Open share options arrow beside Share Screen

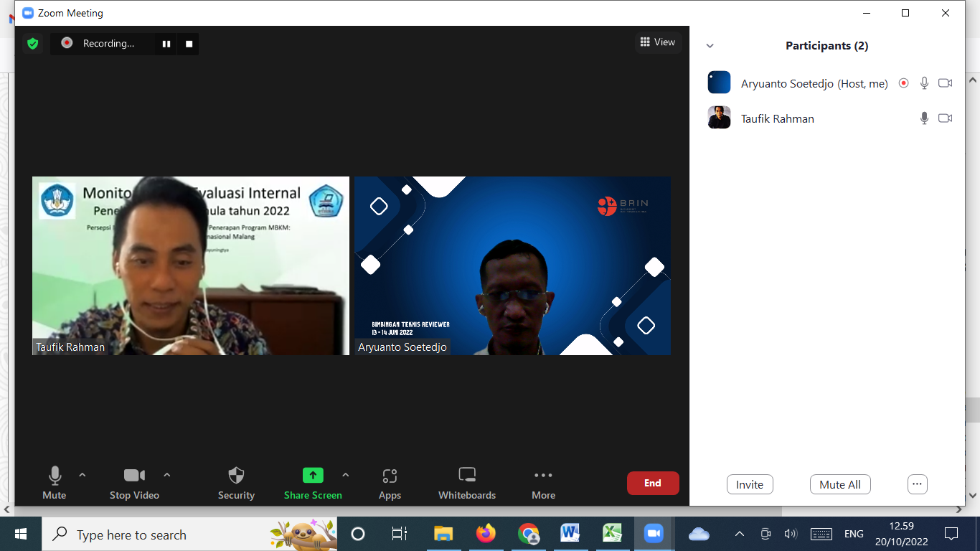tap(346, 475)
